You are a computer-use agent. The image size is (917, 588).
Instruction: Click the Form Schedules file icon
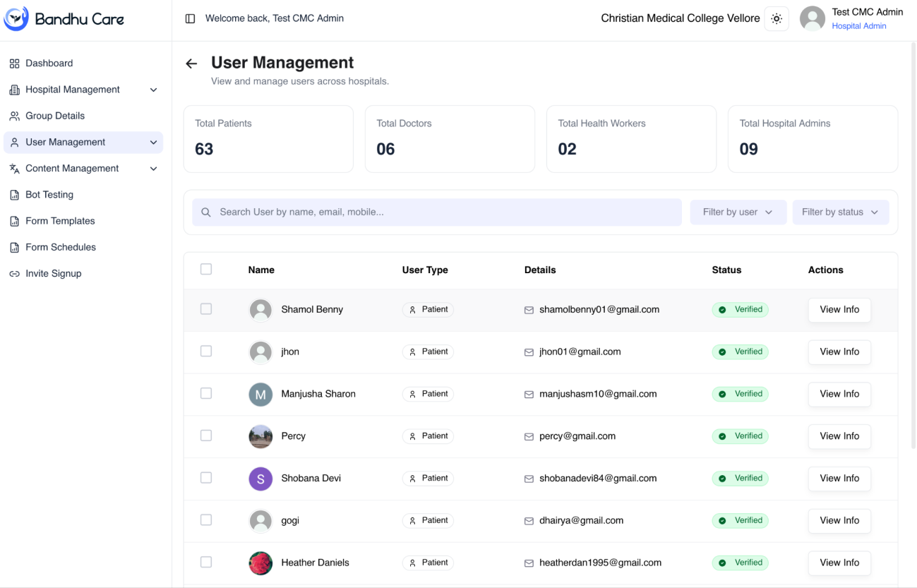tap(14, 247)
